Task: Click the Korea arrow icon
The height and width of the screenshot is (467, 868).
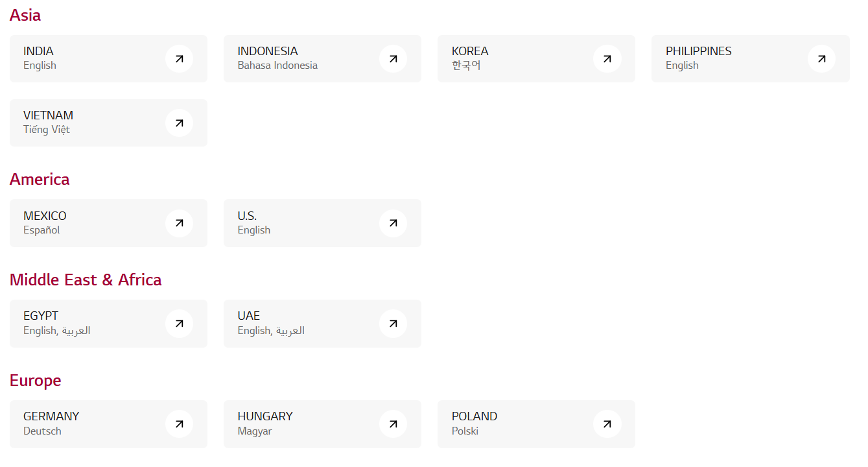Action: [x=607, y=59]
